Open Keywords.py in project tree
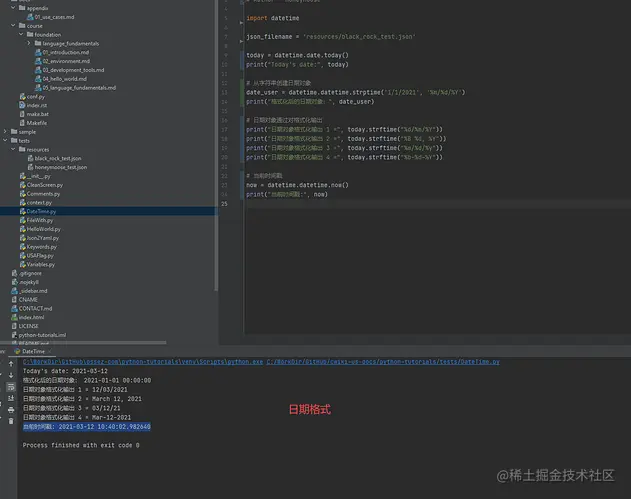This screenshot has height=499, width=631. [x=42, y=247]
